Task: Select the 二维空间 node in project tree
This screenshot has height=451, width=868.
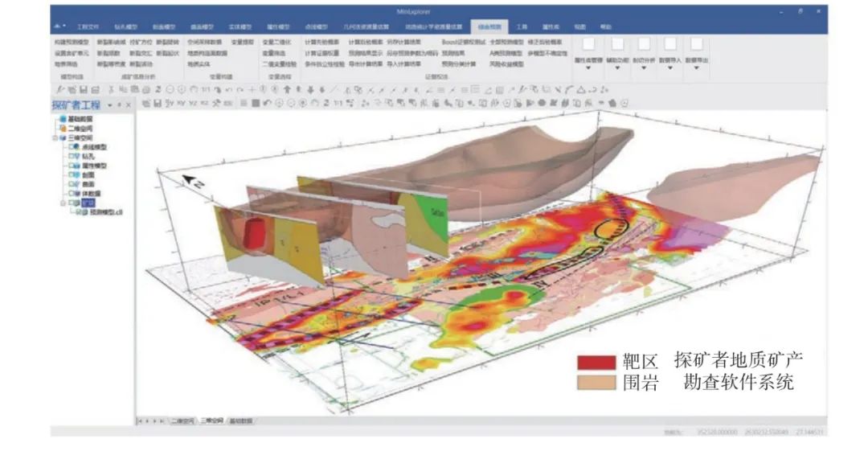Action: tap(80, 129)
